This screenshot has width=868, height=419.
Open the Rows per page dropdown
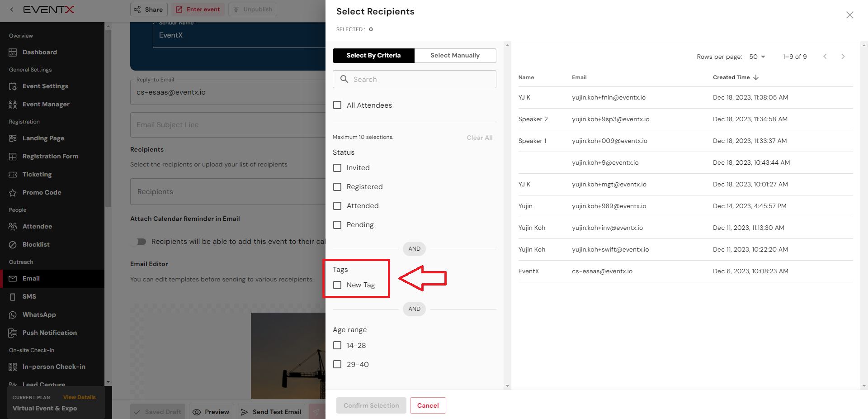coord(757,57)
